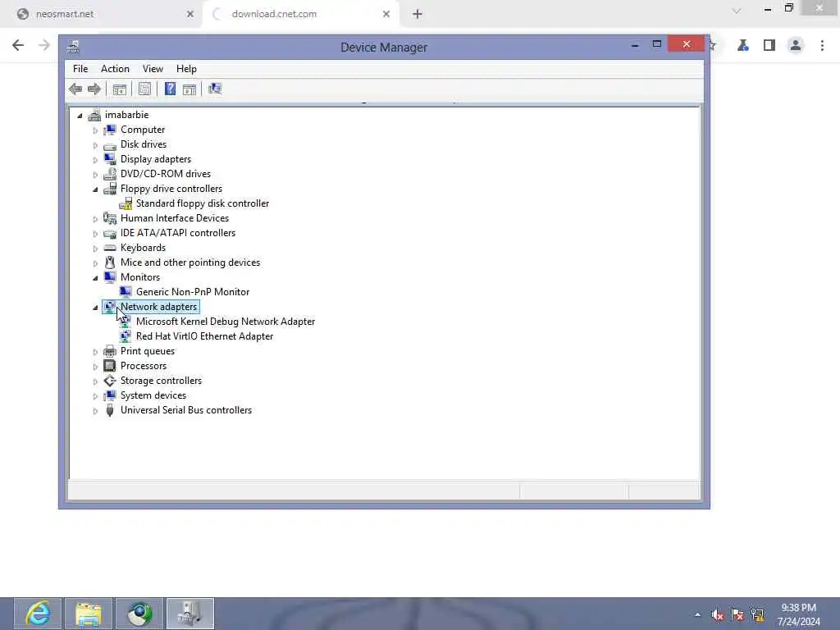Image resolution: width=840 pixels, height=630 pixels.
Task: Click the Action Center flag tray icon
Action: (737, 615)
